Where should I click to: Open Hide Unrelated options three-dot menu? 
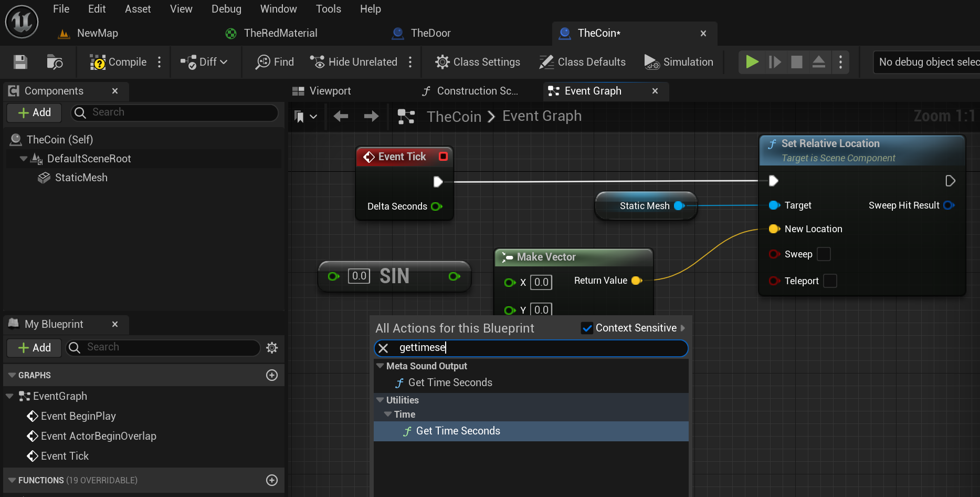pyautogui.click(x=410, y=62)
